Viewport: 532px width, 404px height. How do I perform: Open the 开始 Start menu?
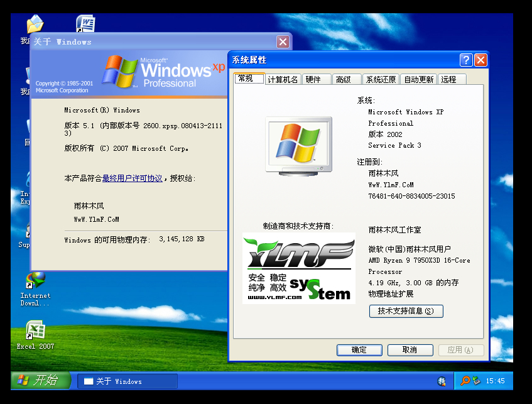tap(41, 380)
